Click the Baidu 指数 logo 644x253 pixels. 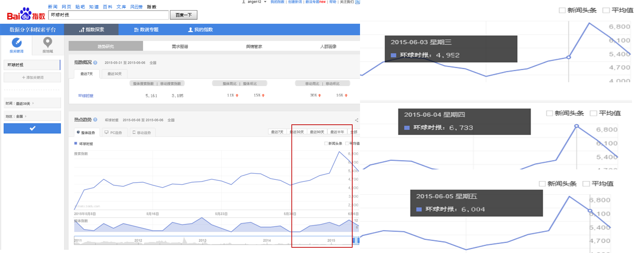26,14
